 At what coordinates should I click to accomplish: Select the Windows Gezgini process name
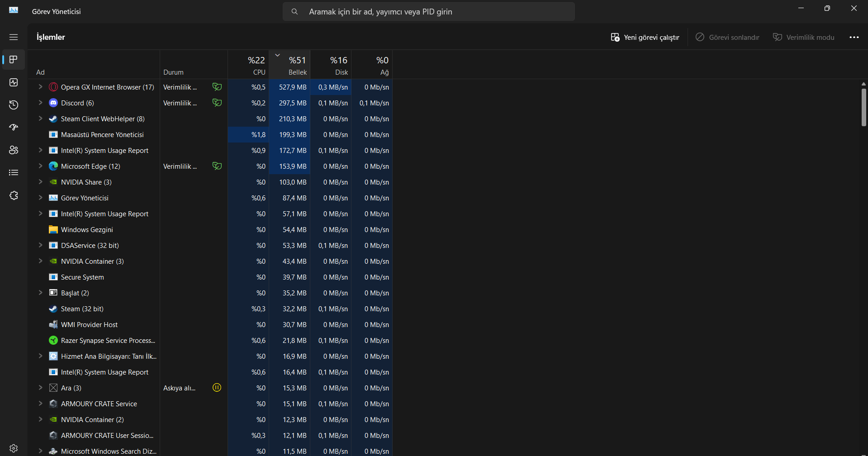pyautogui.click(x=87, y=230)
